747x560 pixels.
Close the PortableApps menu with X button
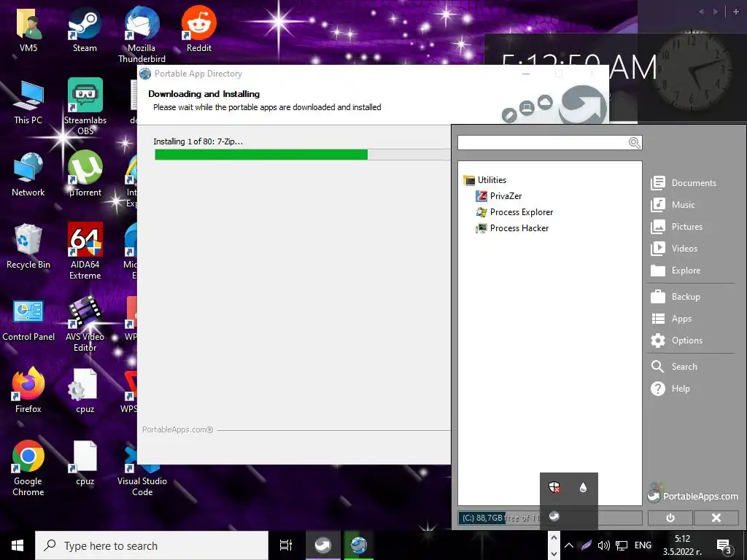point(716,518)
